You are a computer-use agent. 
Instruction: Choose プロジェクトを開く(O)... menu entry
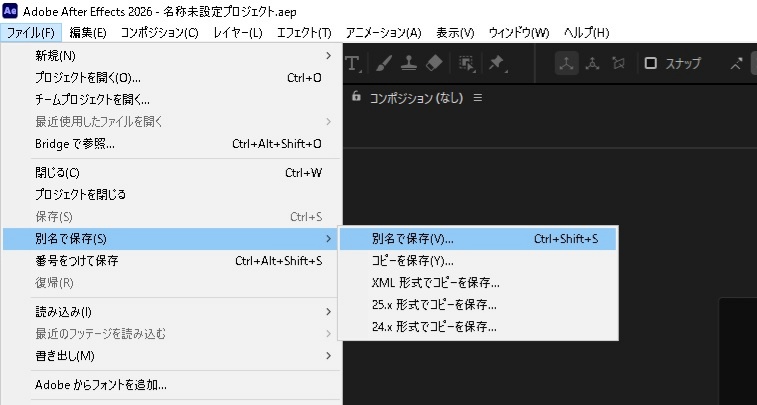pos(171,78)
